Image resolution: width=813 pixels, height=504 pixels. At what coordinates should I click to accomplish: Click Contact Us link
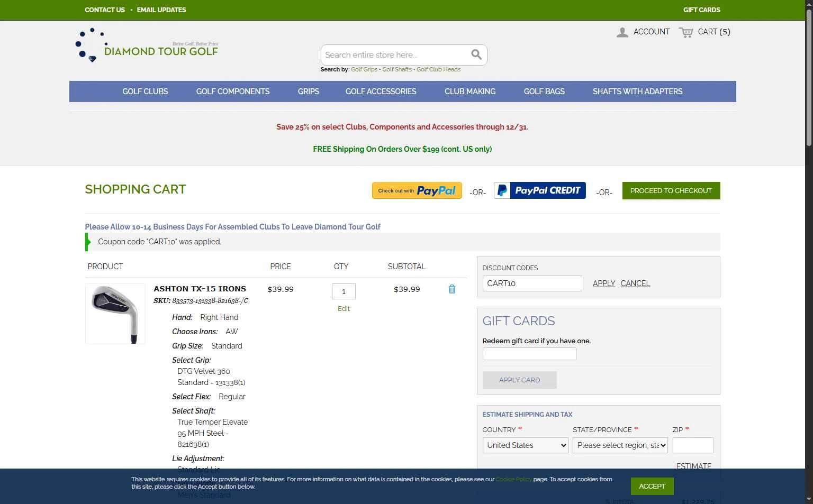click(x=105, y=10)
